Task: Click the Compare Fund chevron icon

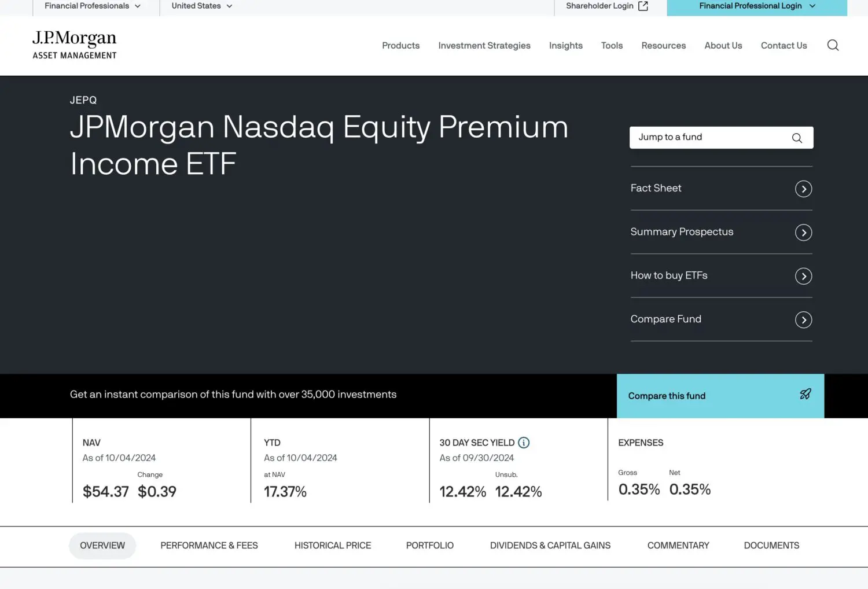Action: pos(803,319)
